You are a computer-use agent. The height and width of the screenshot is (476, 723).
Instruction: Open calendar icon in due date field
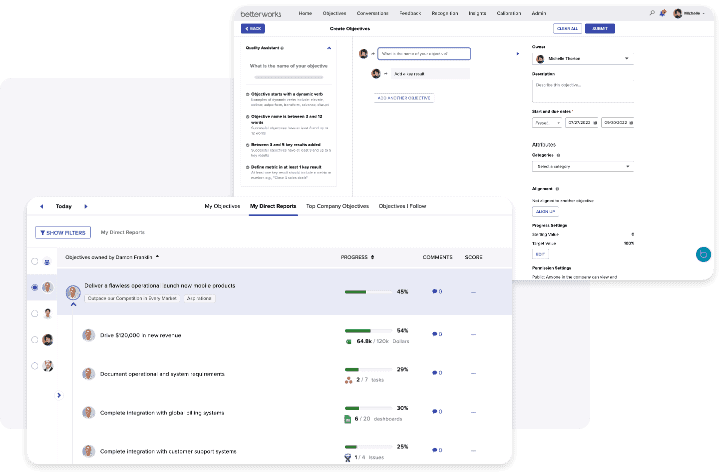click(x=631, y=123)
